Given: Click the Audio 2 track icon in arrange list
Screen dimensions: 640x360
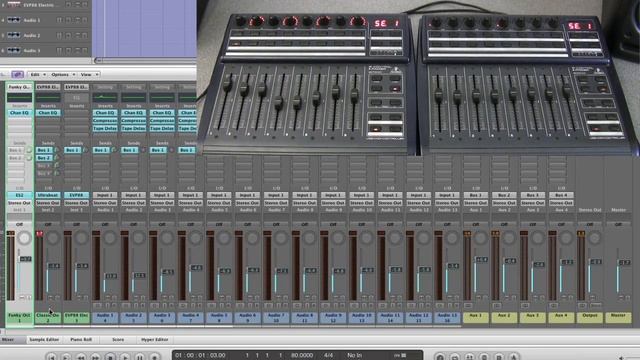Looking at the screenshot, I should [13, 36].
